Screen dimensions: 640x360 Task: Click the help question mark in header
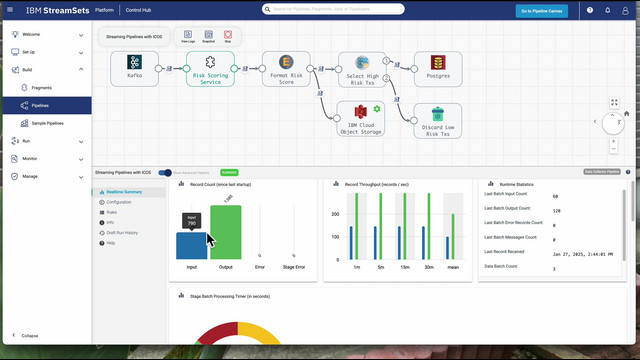tap(590, 10)
